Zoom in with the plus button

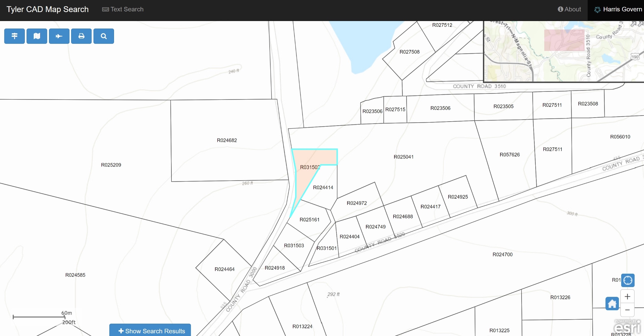pyautogui.click(x=627, y=296)
